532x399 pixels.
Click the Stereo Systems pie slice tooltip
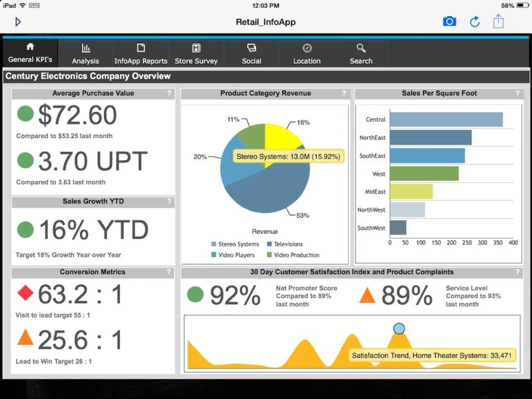[288, 156]
